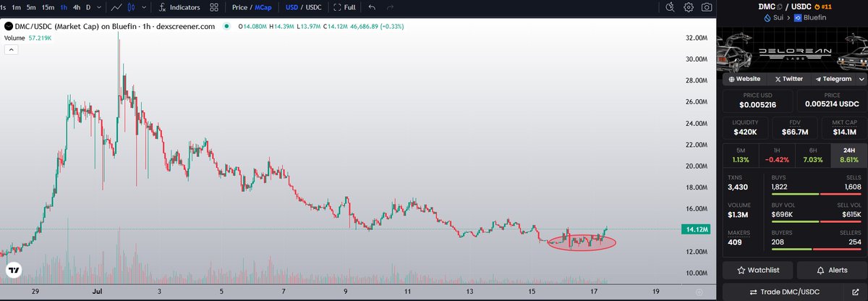Show values in USD

click(292, 7)
